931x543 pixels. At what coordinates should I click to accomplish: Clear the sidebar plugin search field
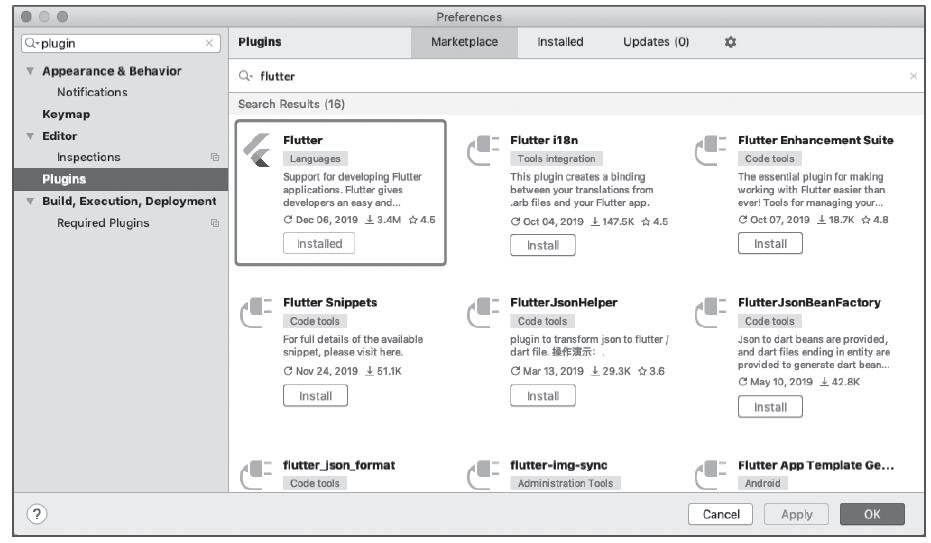[208, 43]
